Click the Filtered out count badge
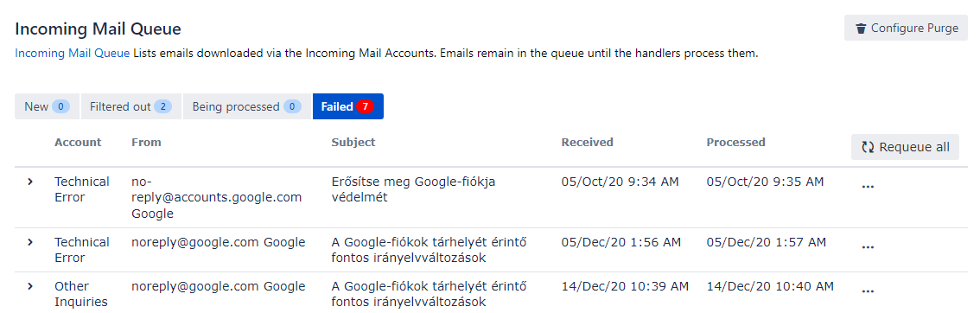 pyautogui.click(x=162, y=107)
